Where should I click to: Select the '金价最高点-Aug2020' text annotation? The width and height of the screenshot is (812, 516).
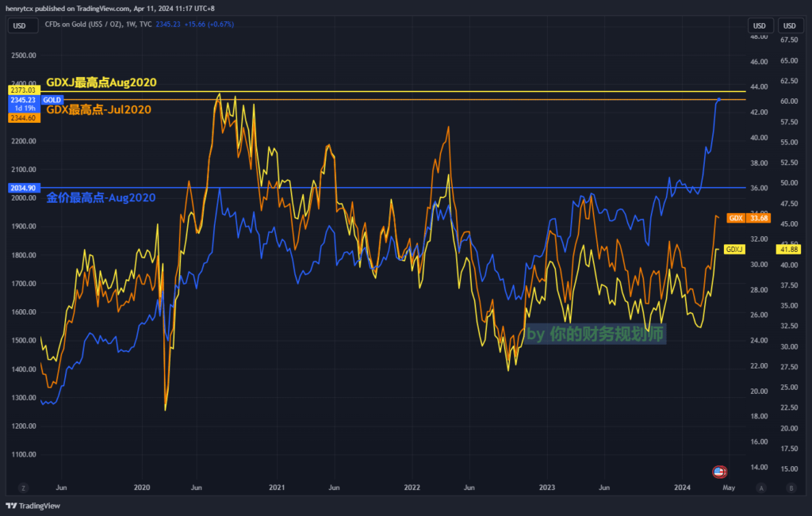click(x=101, y=197)
